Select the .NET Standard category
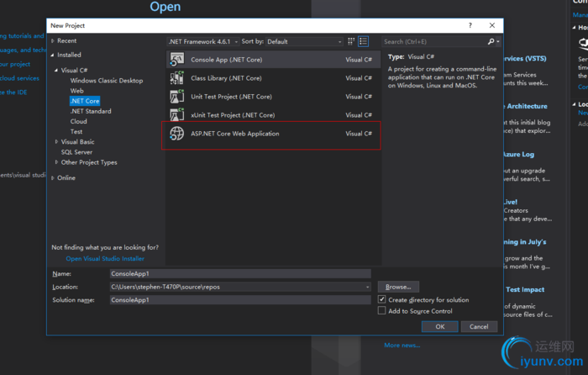Viewport: 588px width, 375px height. point(91,111)
